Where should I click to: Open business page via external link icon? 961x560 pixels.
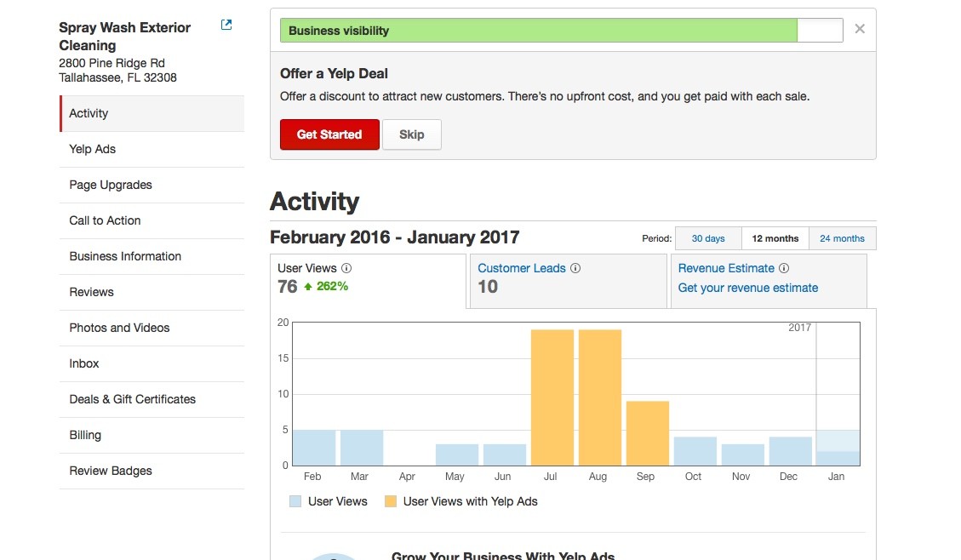point(226,25)
